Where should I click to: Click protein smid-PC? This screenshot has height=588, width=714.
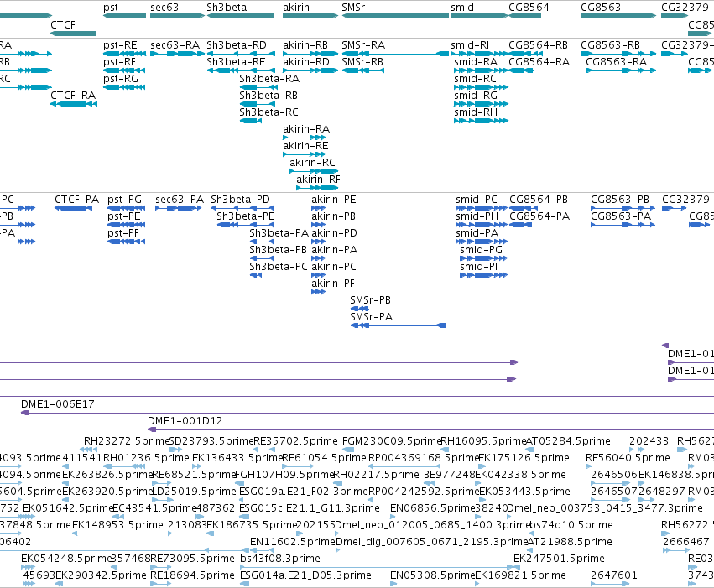coord(477,200)
